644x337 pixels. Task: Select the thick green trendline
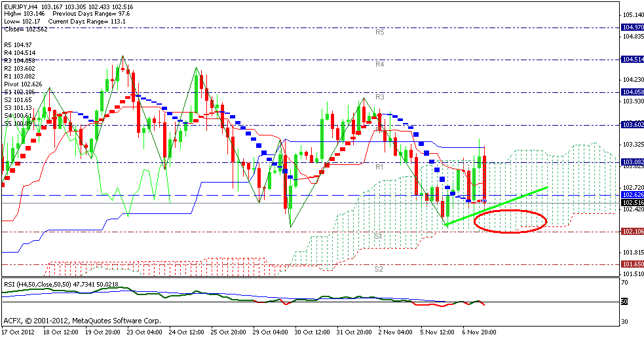pyautogui.click(x=495, y=207)
